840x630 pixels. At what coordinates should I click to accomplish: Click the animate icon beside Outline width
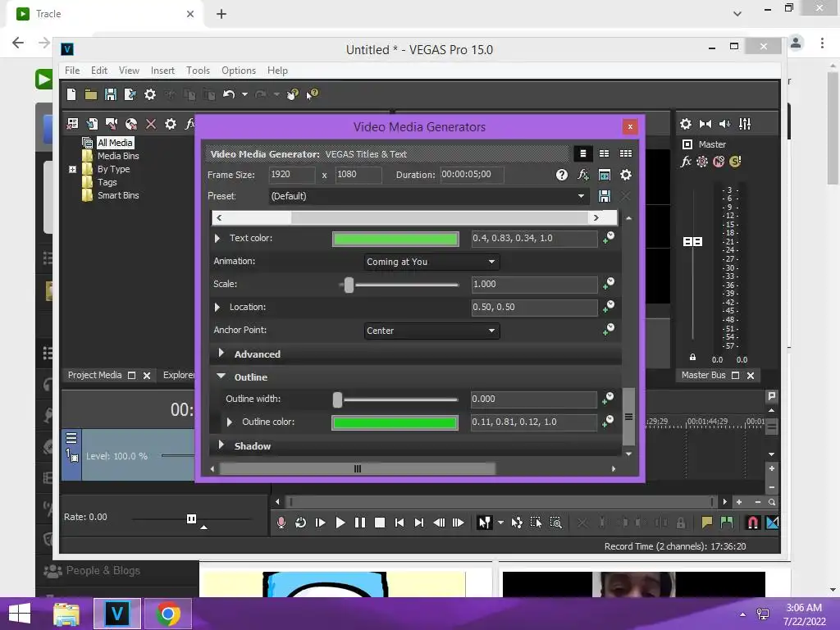[x=609, y=398]
